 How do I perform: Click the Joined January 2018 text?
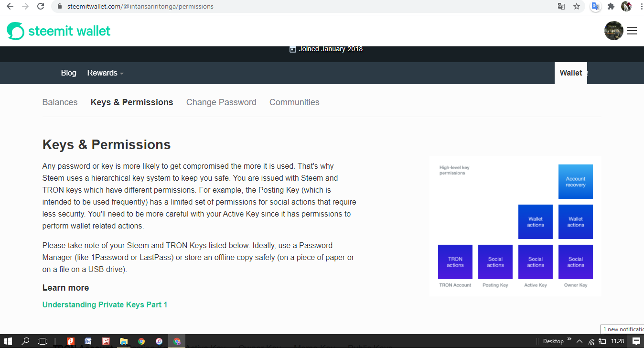331,49
